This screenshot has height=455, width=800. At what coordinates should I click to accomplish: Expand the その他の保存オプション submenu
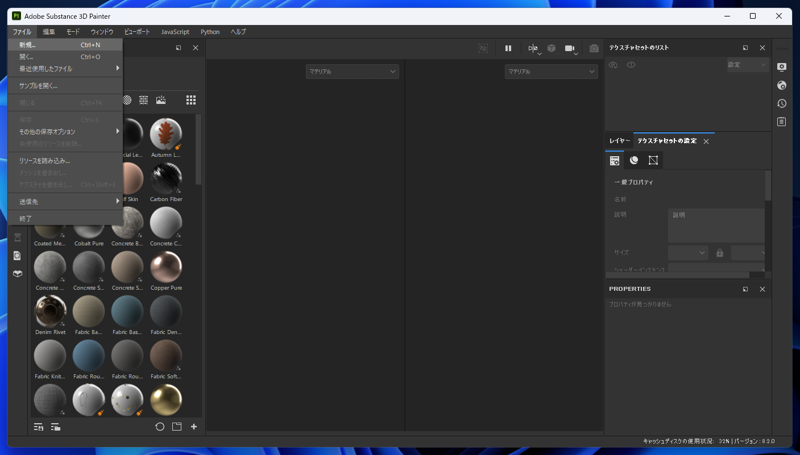(x=65, y=132)
